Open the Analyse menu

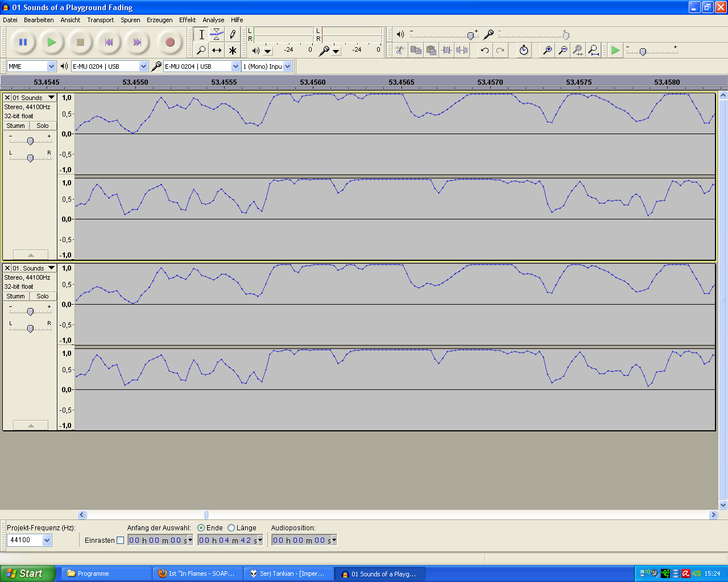tap(213, 20)
